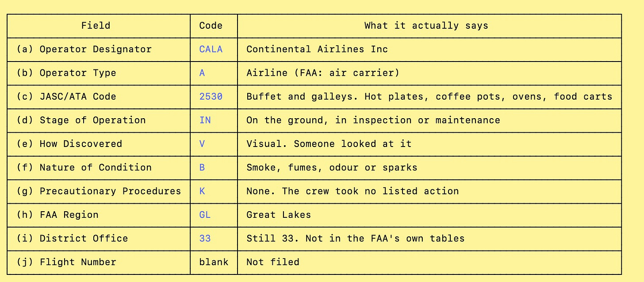Select the V how-discovered code
This screenshot has height=282, width=644.
(202, 144)
